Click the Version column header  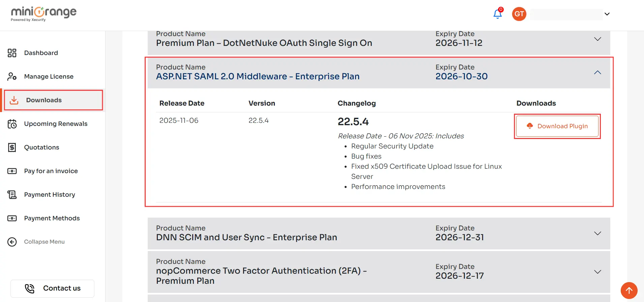[x=262, y=103]
